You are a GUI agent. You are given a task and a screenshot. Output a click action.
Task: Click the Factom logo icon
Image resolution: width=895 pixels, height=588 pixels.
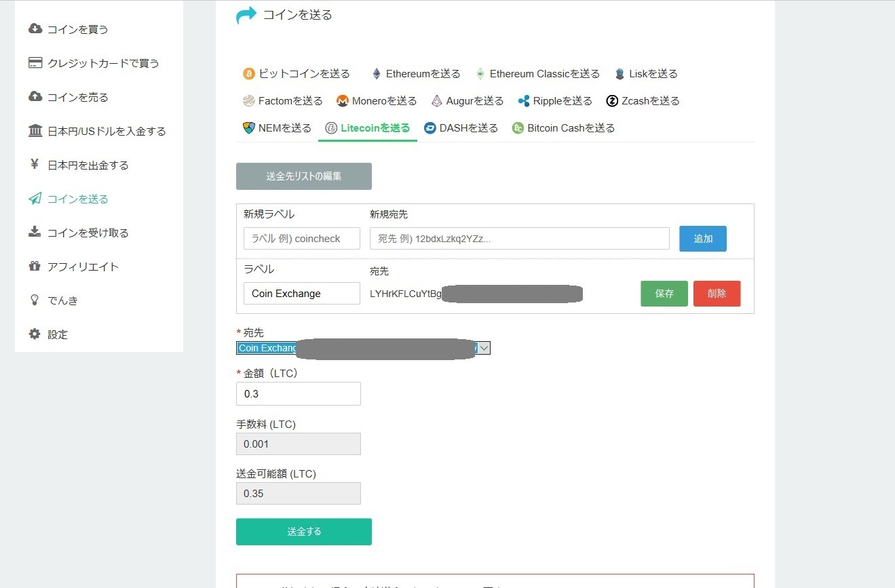pyautogui.click(x=248, y=100)
